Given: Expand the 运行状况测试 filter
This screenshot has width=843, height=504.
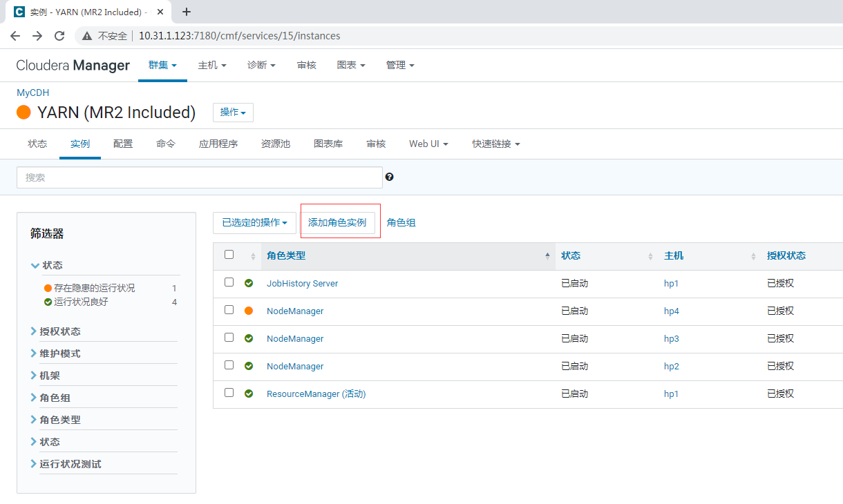Looking at the screenshot, I should [x=66, y=464].
